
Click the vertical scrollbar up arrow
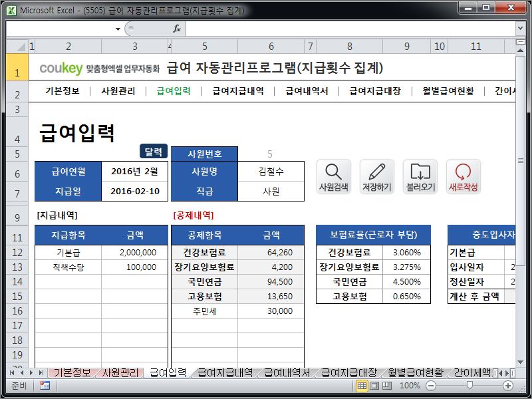520,51
